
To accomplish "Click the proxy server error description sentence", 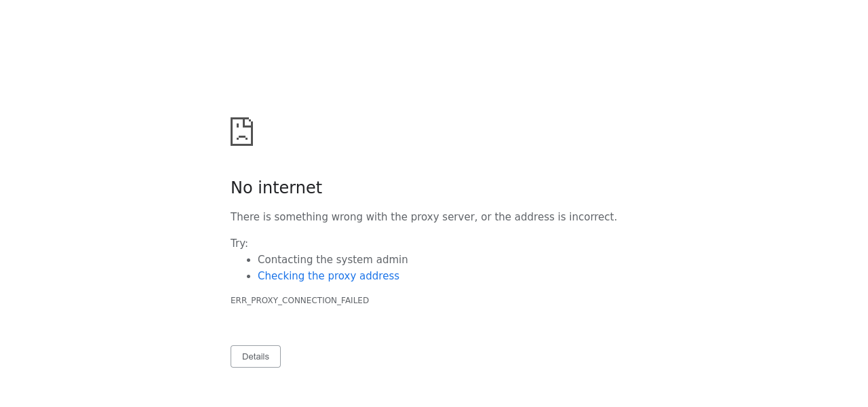I will click(x=423, y=217).
